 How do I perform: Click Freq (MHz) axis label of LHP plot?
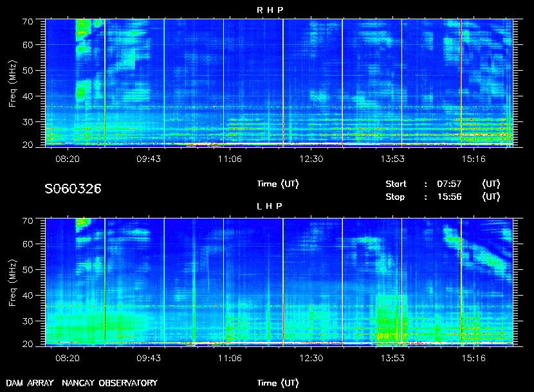[12, 283]
